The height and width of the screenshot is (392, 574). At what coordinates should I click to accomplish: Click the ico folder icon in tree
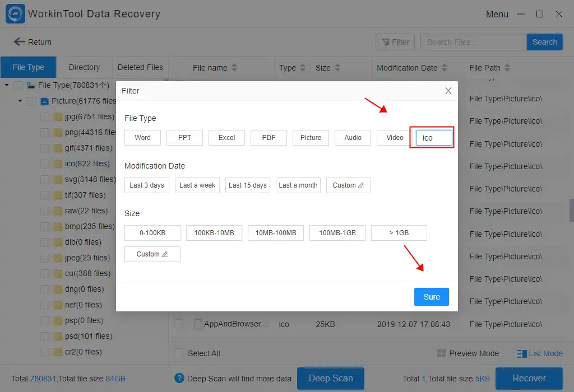coord(58,164)
